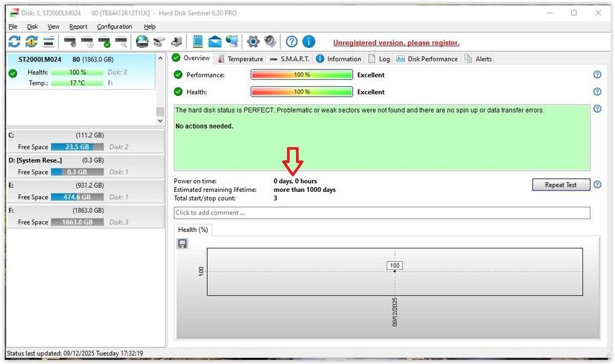This screenshot has width=615, height=364.
Task: Open the blue notepad report icon
Action: click(197, 41)
